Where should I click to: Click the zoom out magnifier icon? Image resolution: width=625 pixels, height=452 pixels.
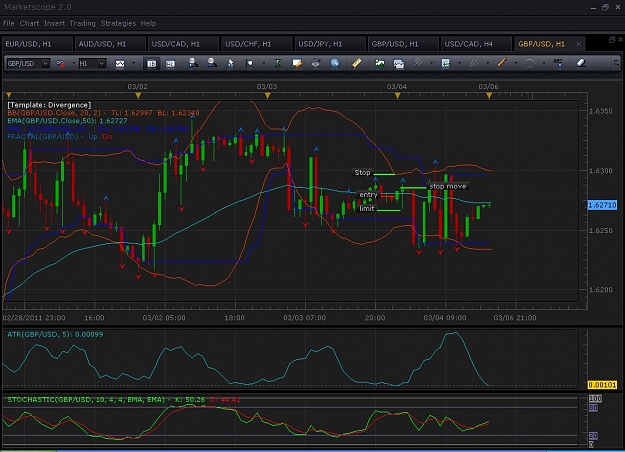point(212,63)
